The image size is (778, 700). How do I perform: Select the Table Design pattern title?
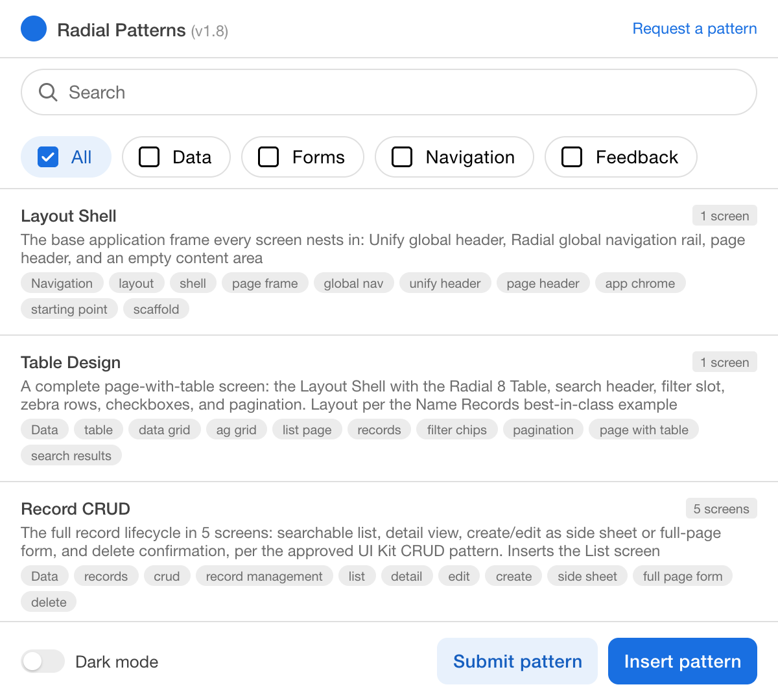[71, 362]
